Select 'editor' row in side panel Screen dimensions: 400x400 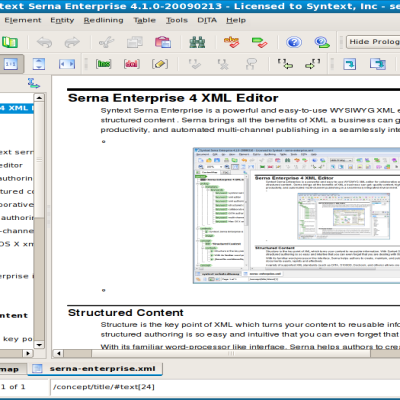click(17, 165)
